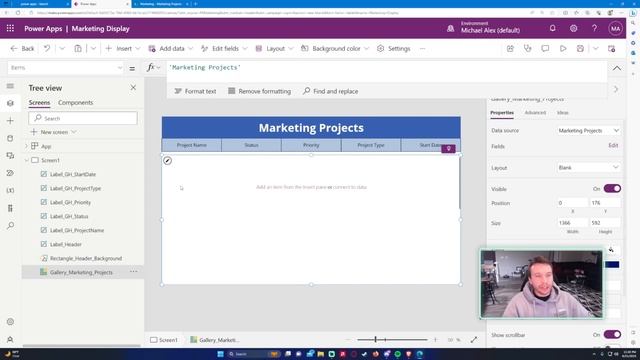Click the gallery edit pencil icon

tap(167, 161)
